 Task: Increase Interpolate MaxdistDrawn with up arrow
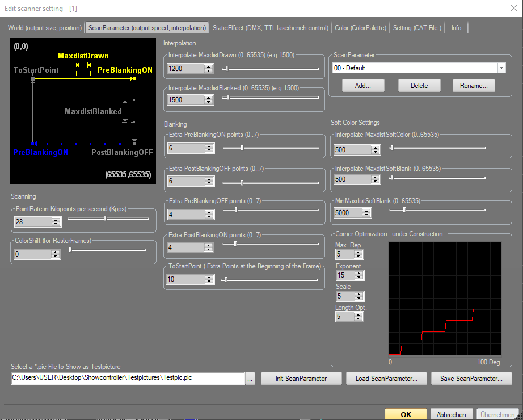[208, 65]
